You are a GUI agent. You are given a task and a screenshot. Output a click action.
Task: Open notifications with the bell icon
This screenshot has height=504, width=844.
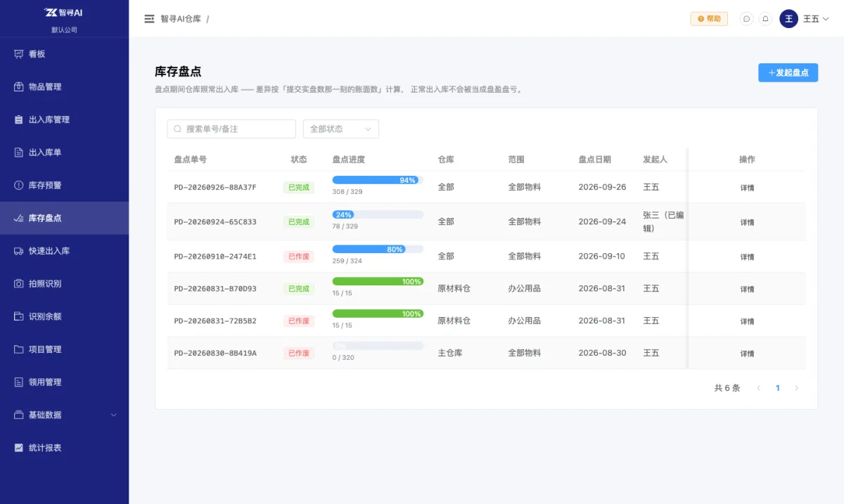point(766,19)
